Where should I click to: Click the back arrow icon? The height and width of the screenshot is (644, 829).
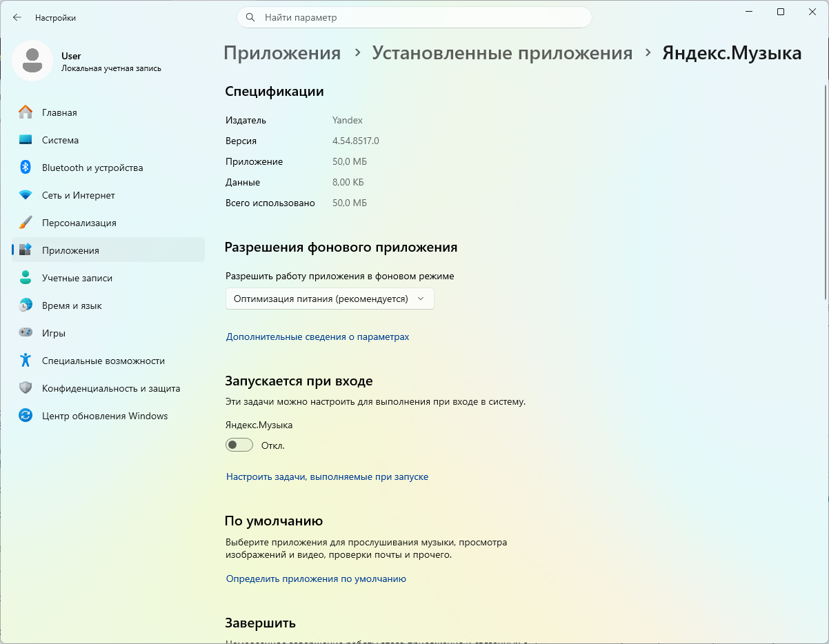tap(17, 17)
